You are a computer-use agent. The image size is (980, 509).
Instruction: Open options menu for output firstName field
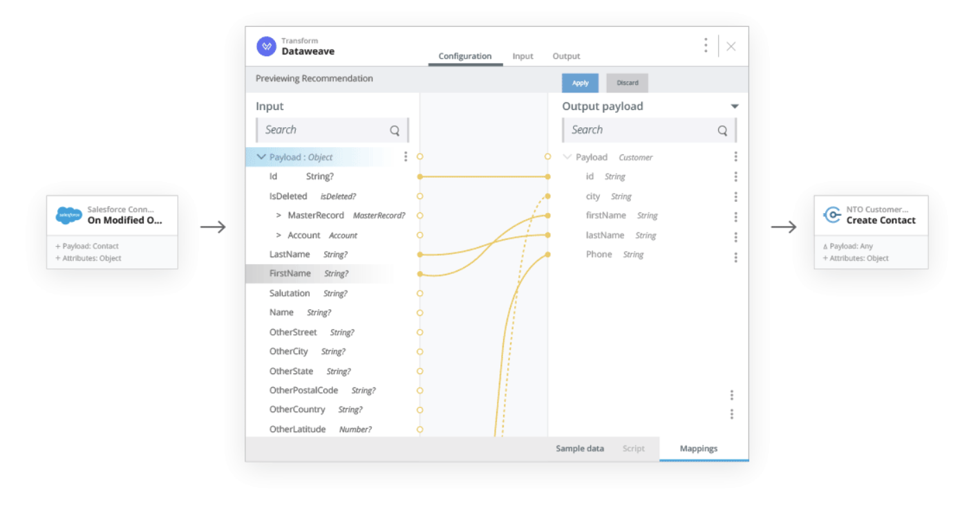point(735,217)
